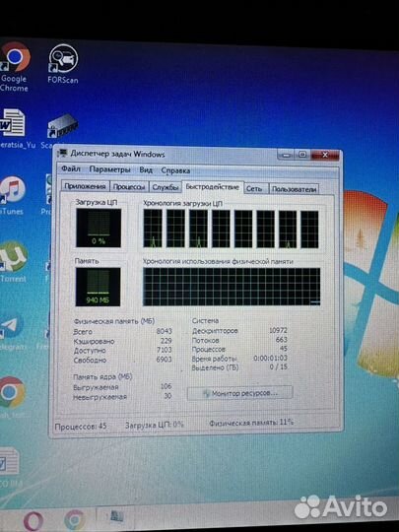This screenshot has height=532, width=399.
Task: Click the CPU usage gauge showing 0 %
Action: [x=99, y=228]
